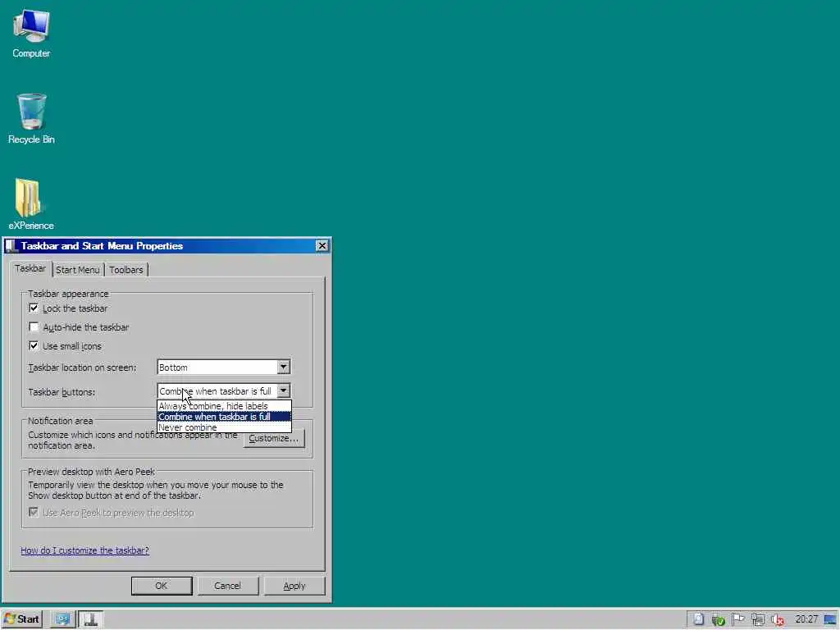Switch to the Taskbar tab
840x630 pixels.
30,268
